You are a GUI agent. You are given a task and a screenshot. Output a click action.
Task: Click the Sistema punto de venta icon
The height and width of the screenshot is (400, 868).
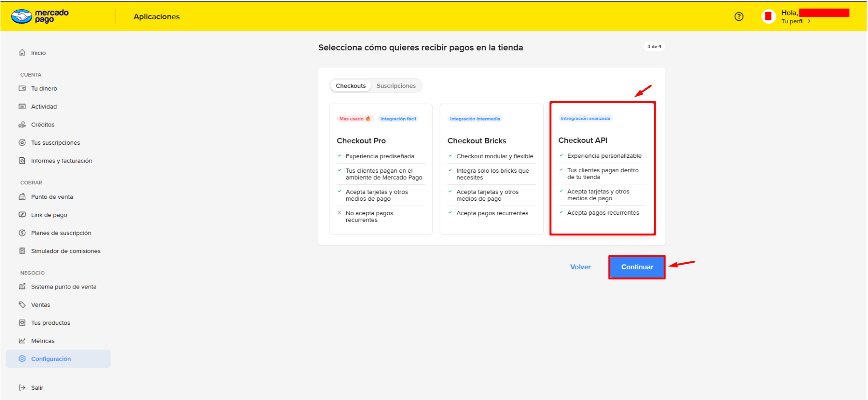pyautogui.click(x=22, y=287)
